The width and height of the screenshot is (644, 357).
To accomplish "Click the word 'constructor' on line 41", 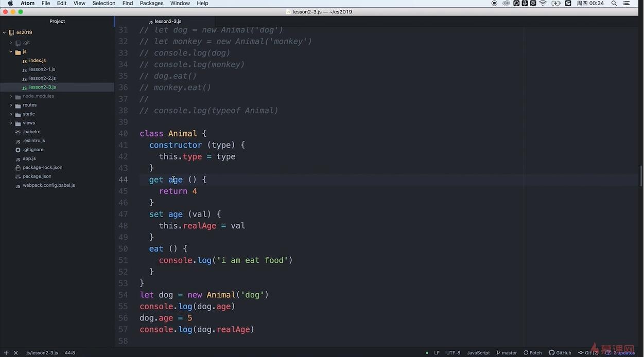I will 176,145.
